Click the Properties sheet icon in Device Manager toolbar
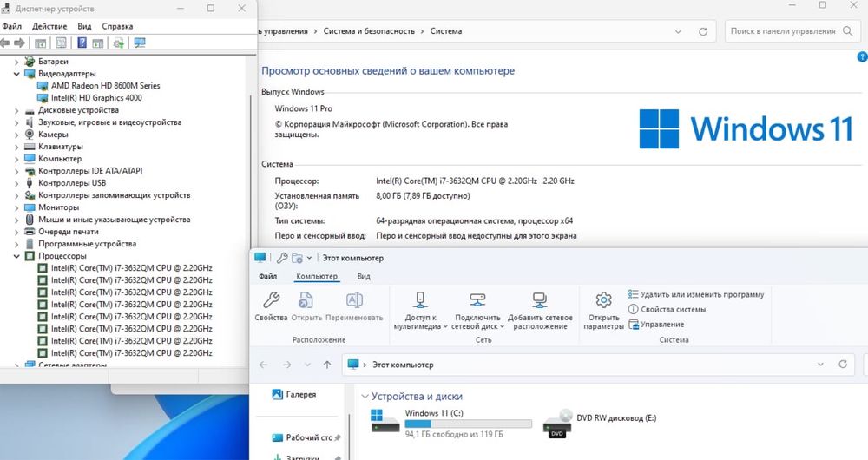Image resolution: width=868 pixels, height=460 pixels. [62, 43]
